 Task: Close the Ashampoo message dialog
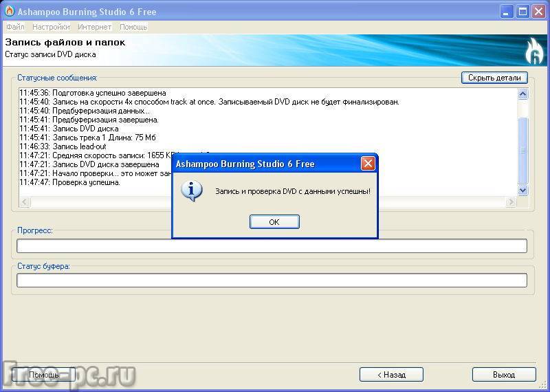tap(368, 164)
